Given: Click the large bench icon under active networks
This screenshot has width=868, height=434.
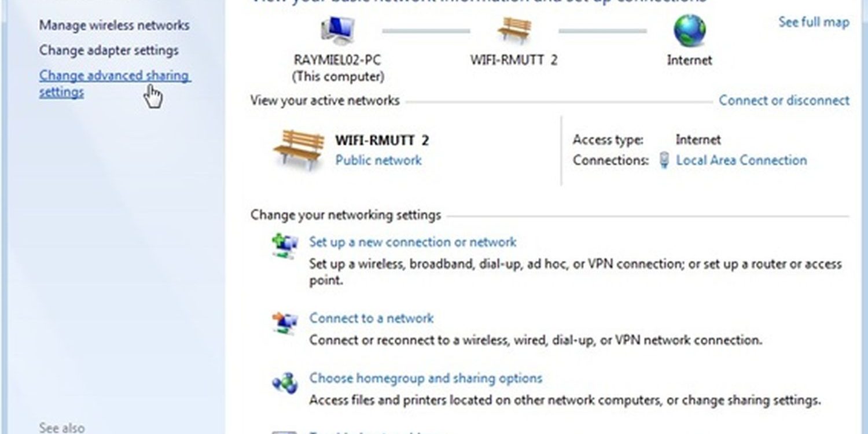Looking at the screenshot, I should (x=299, y=149).
